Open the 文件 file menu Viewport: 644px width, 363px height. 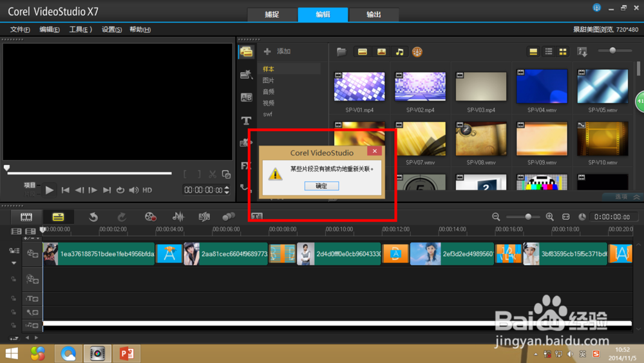(x=20, y=30)
